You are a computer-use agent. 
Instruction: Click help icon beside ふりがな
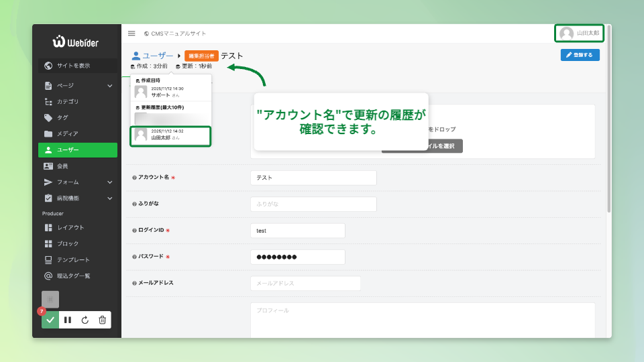tap(134, 204)
